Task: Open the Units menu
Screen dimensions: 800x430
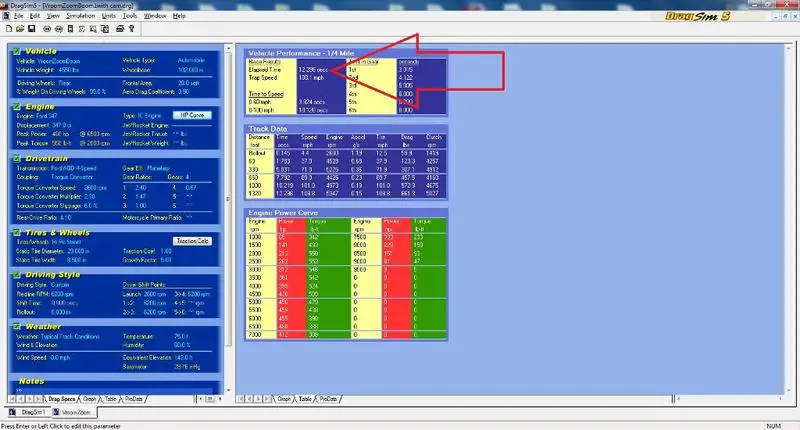Action: click(108, 16)
